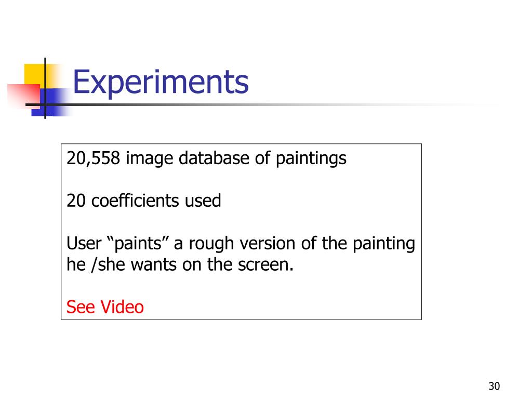Screen dimensions: 532x399
Task: Click the word 'Video' in the red text
Action: coord(123,307)
